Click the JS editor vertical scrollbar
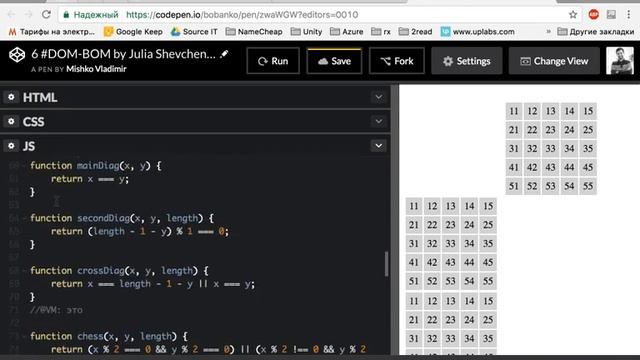640x360 pixels. click(x=386, y=264)
